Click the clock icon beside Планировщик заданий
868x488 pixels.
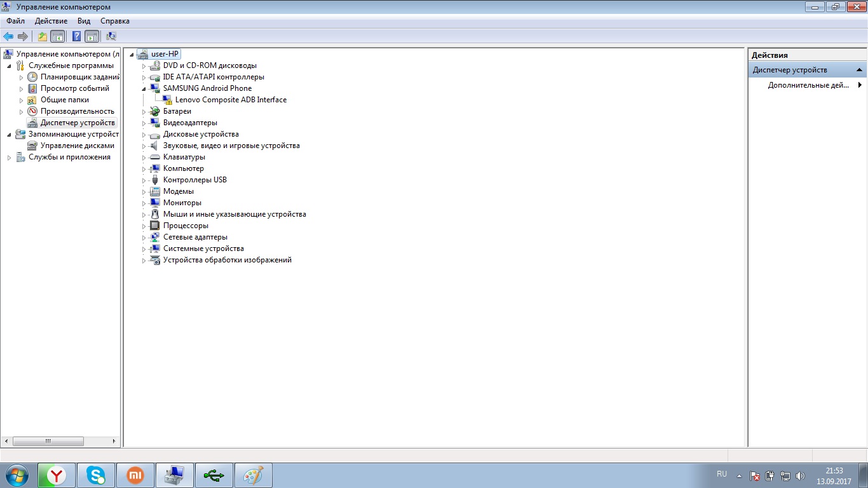(32, 77)
